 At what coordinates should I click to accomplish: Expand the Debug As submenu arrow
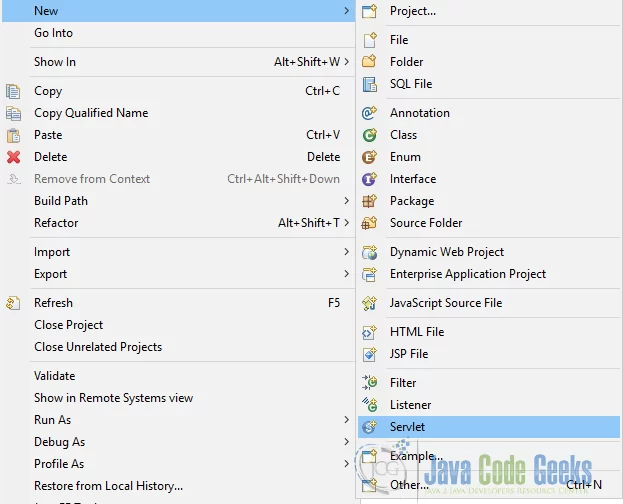pos(346,442)
